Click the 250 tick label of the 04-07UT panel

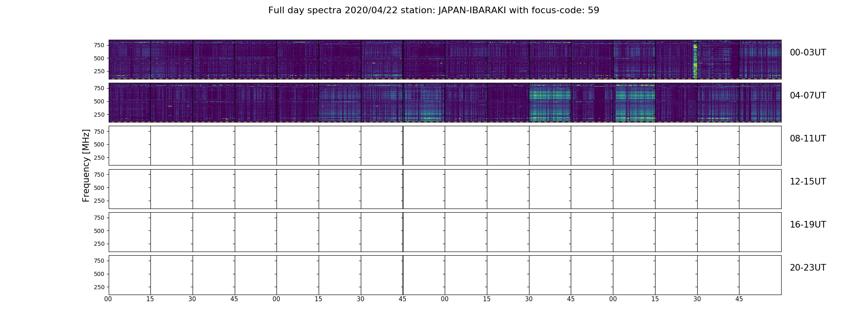99,115
